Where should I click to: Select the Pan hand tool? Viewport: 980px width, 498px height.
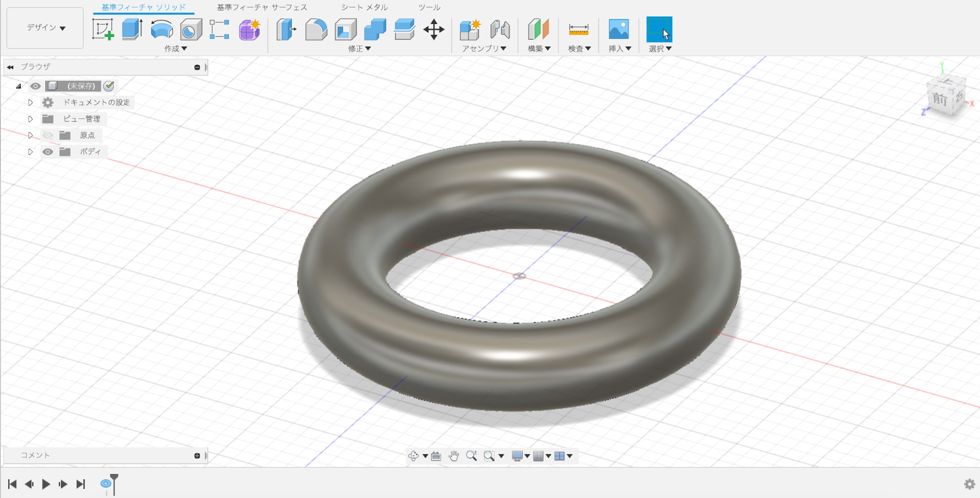[454, 456]
